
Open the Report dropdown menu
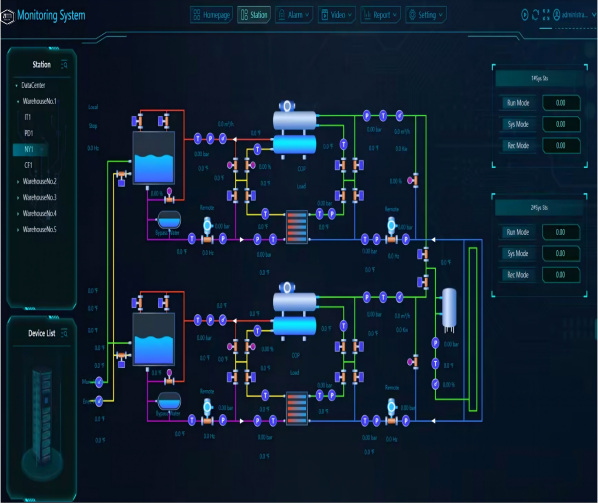pos(380,15)
